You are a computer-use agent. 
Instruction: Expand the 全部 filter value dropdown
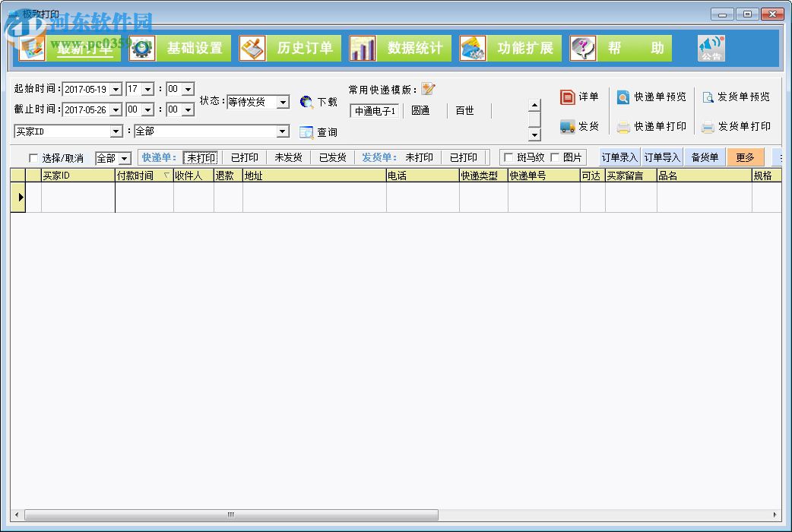[283, 131]
